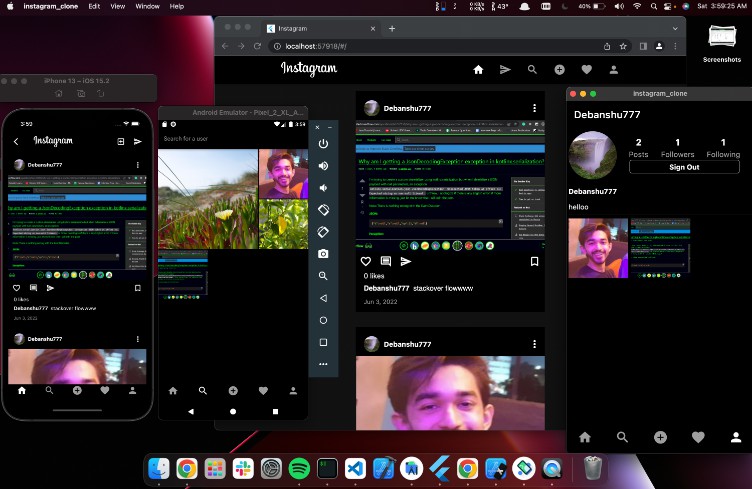Open home tab in iPhone bottom bar

click(x=22, y=391)
